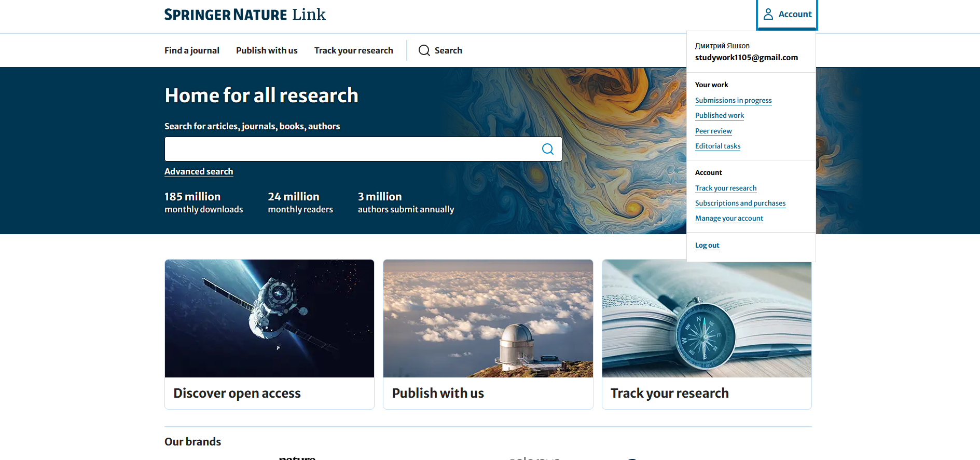This screenshot has width=980, height=460.
Task: Click the Springer Nature Link logo
Action: [245, 15]
